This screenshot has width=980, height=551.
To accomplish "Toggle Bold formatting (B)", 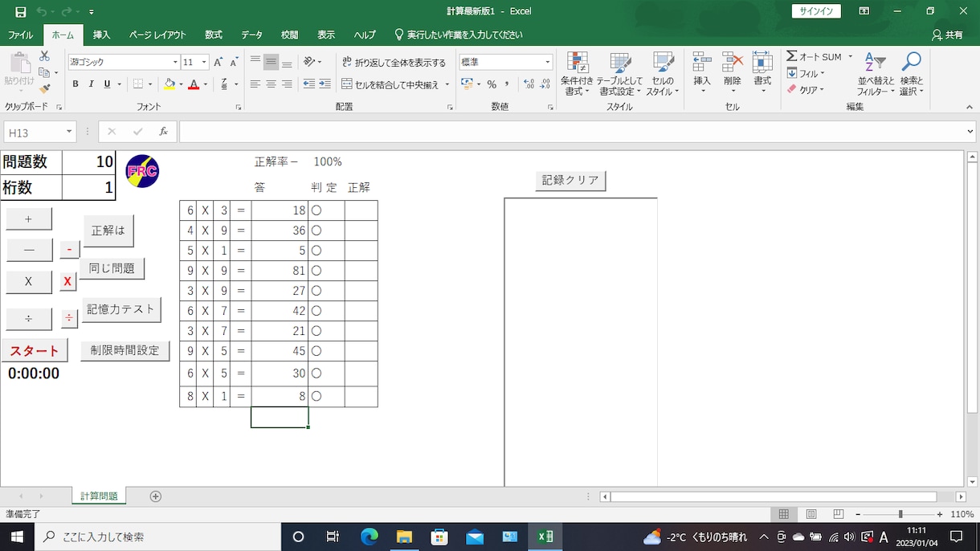I will click(76, 84).
